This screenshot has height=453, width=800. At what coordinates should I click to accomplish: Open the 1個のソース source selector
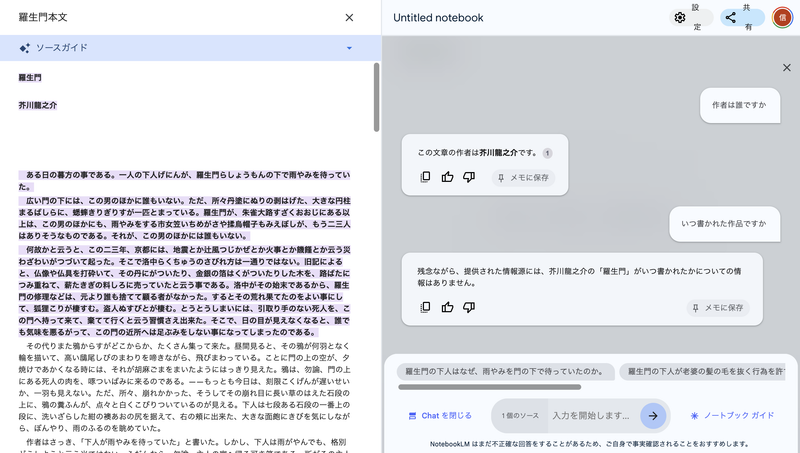(519, 415)
